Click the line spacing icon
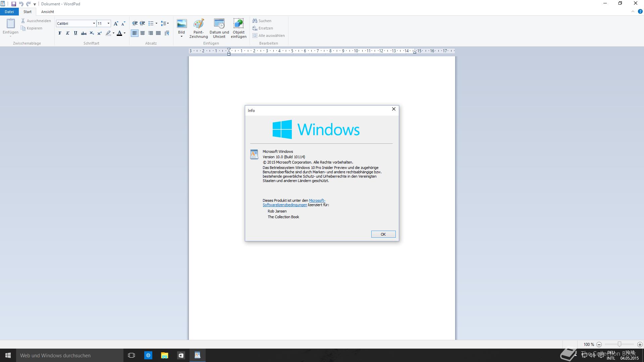The height and width of the screenshot is (362, 644). 163,23
